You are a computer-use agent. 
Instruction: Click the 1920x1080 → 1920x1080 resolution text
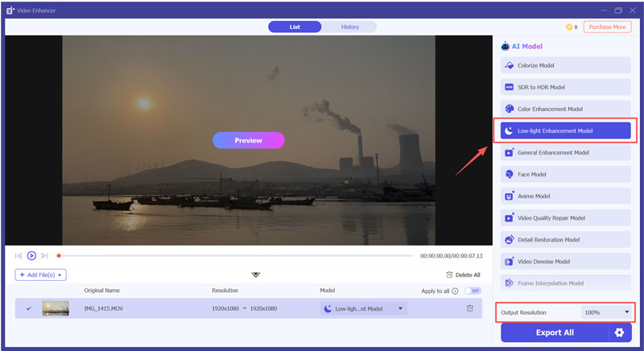245,308
